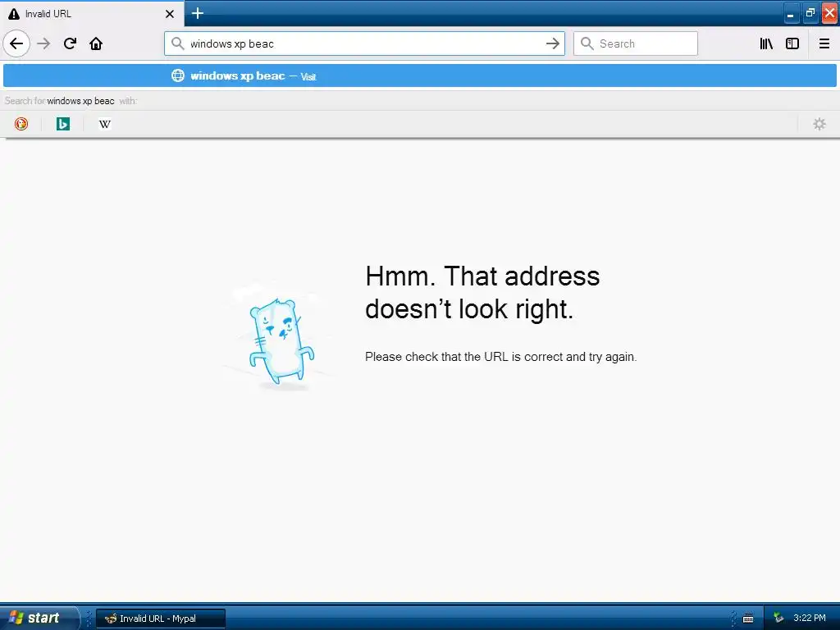Search with DuckDuckGo engine icon
Screen dimensions: 840x630
[21, 124]
